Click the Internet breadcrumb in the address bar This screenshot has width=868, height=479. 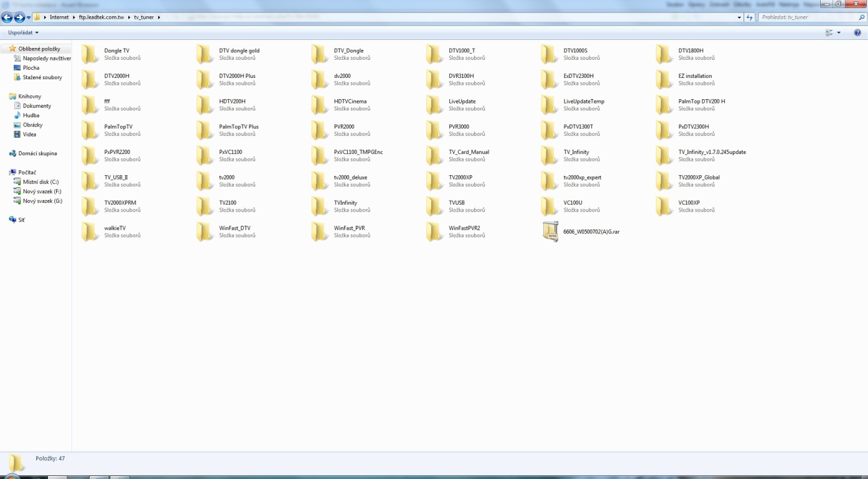pos(59,17)
